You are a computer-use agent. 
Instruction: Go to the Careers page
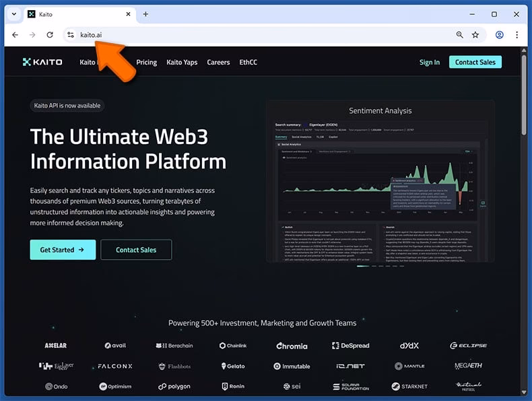pyautogui.click(x=218, y=63)
